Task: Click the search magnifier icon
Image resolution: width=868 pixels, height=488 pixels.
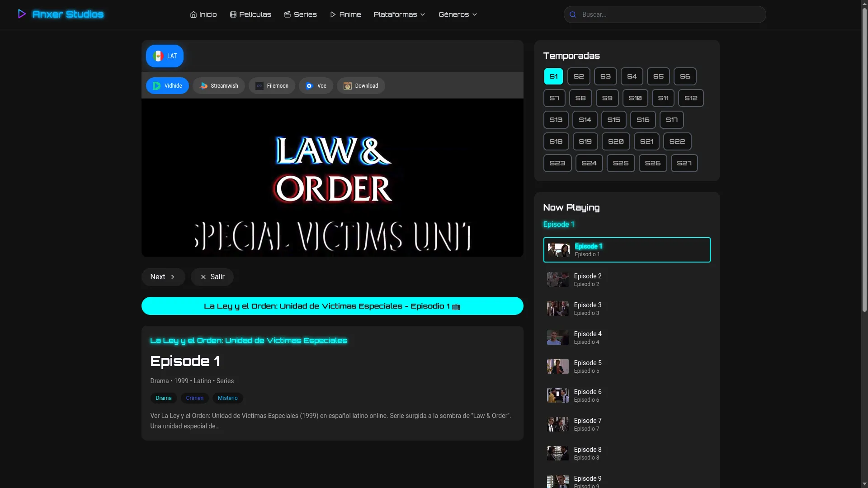Action: 573,14
